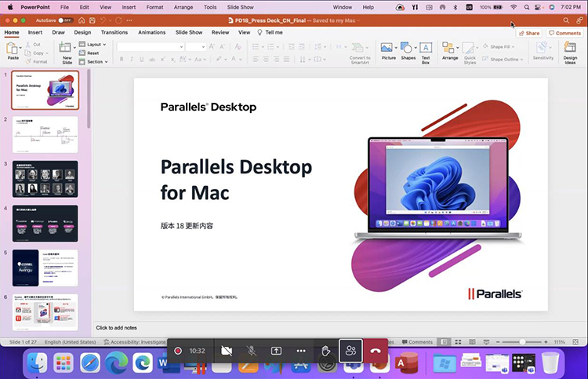Open more options in the call toolbar

tap(301, 351)
